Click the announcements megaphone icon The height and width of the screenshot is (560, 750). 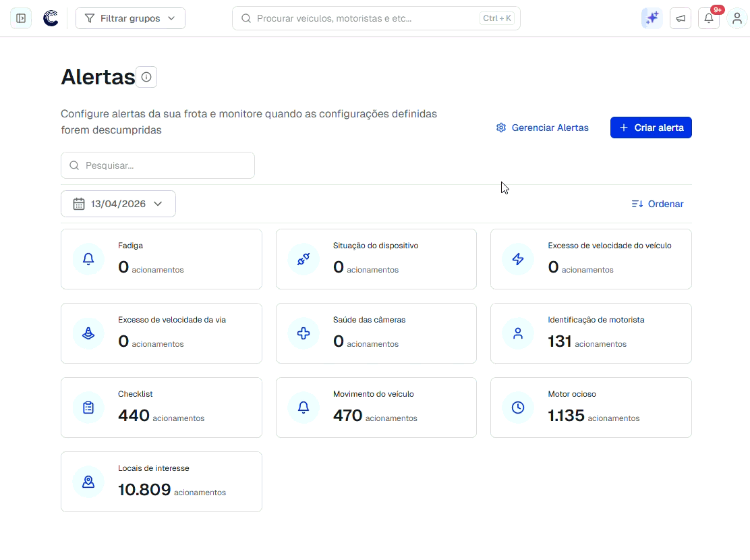[x=680, y=18]
